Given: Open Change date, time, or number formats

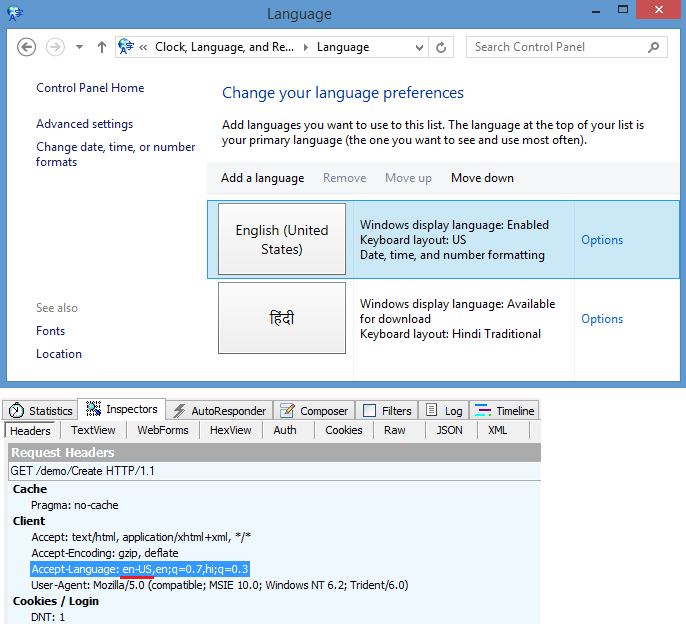Looking at the screenshot, I should [x=116, y=154].
